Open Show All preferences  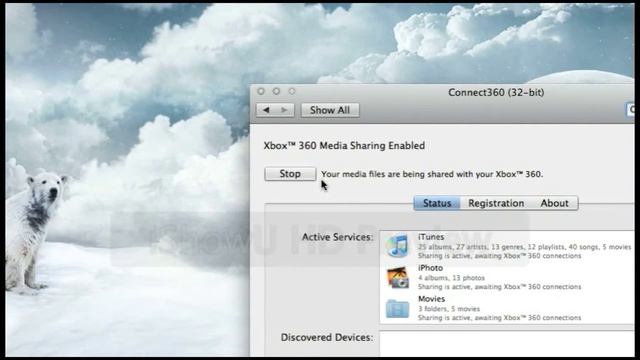click(330, 110)
